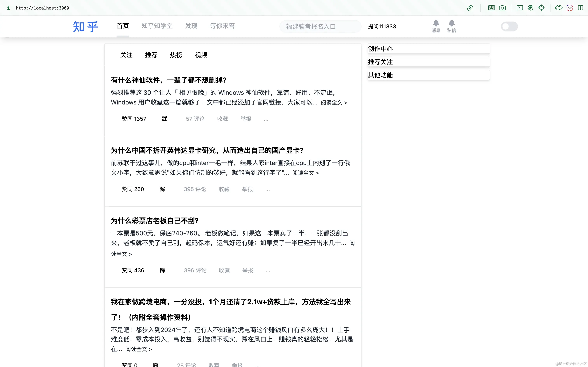The width and height of the screenshot is (588, 367).
Task: Click the camera screenshot icon
Action: pos(502,8)
